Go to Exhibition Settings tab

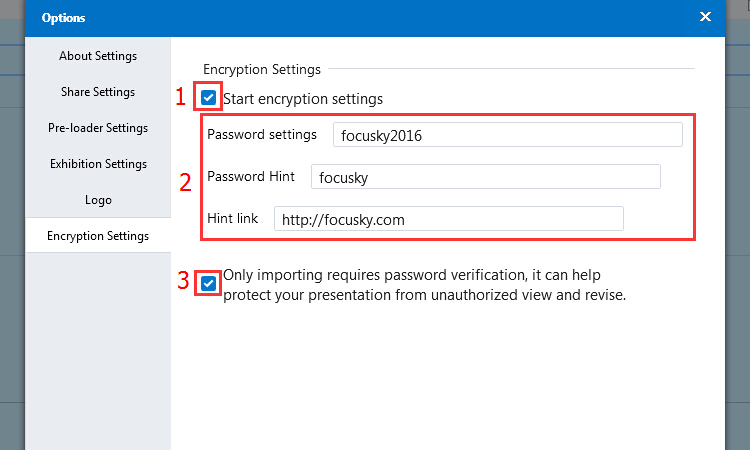coord(98,164)
